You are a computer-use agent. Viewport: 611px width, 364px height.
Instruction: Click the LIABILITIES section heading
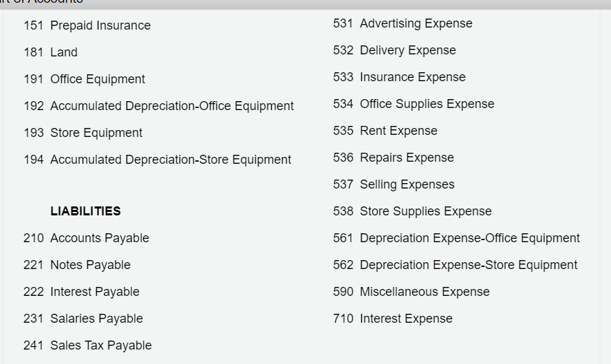click(x=85, y=211)
